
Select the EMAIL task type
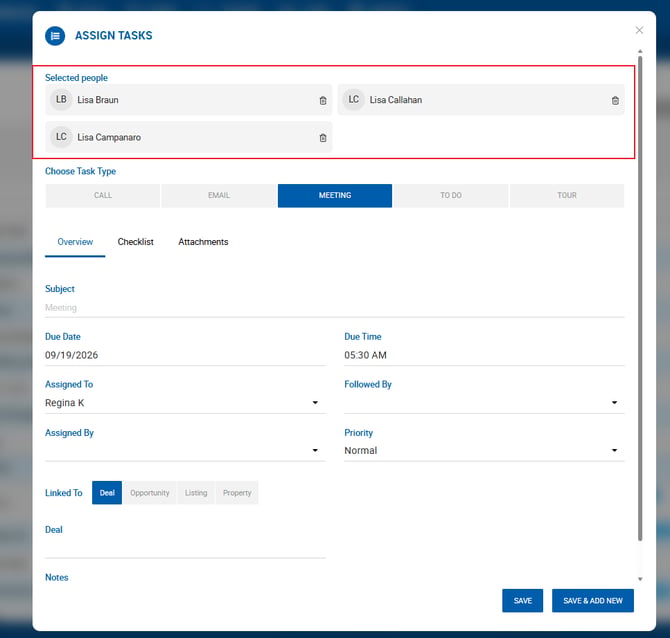[219, 196]
